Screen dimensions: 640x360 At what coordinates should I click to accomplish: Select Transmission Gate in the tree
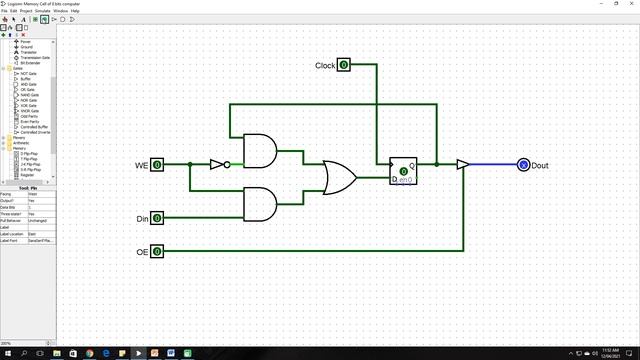tap(35, 58)
